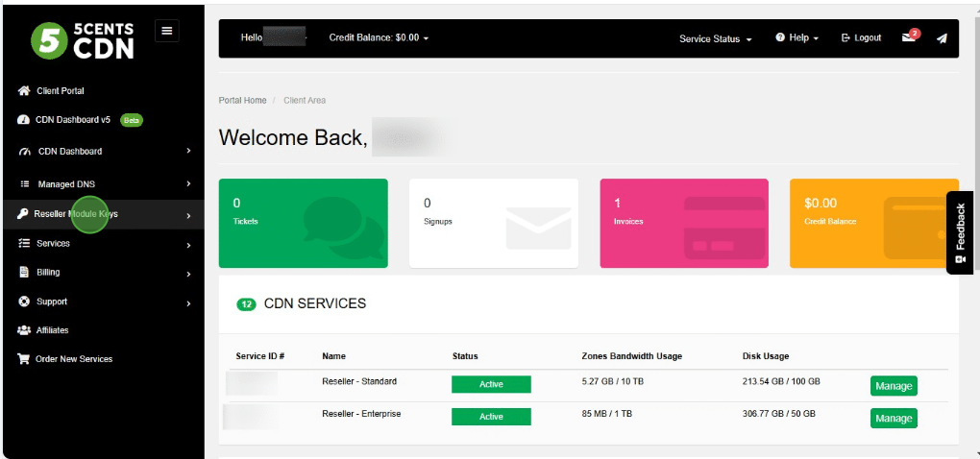980x459 pixels.
Task: Click the speedometer icon beside CDN Dashboard
Action: (25, 151)
